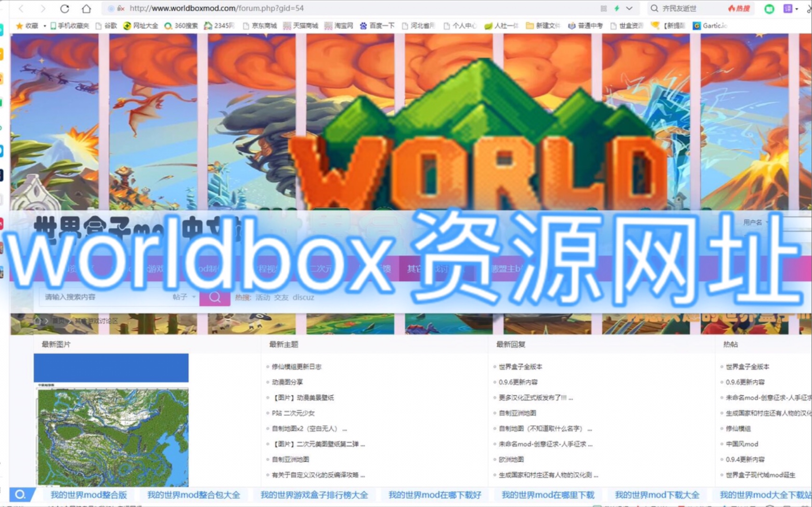Open the 世盒资源 bookmark
This screenshot has height=507, width=812.
pyautogui.click(x=626, y=26)
